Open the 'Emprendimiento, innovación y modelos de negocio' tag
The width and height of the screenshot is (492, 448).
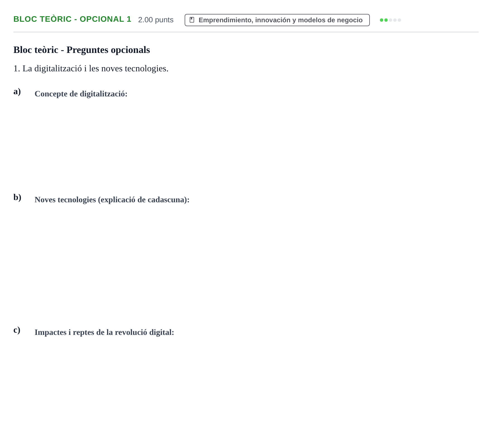[277, 20]
